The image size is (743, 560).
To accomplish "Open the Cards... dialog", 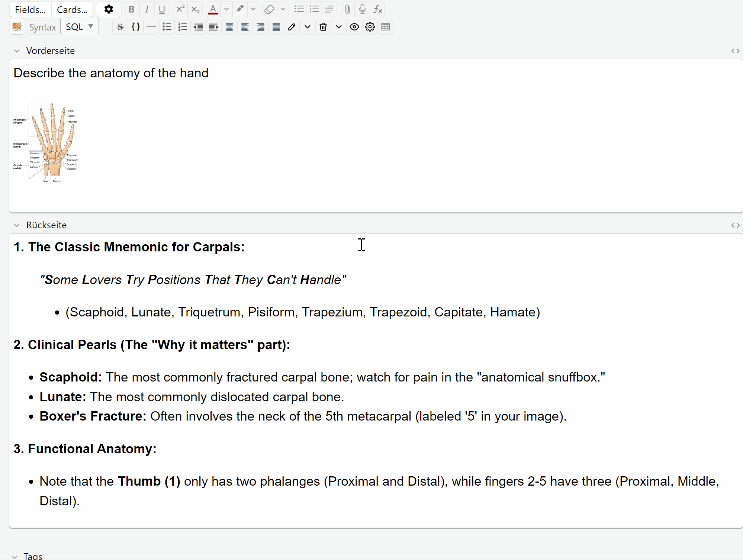I will [x=72, y=10].
